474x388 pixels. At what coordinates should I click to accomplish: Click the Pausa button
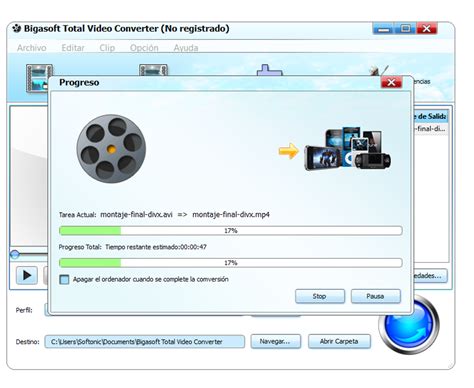tap(375, 296)
